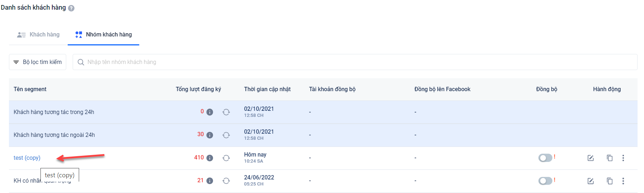Refresh count for Khách hàng tương tác ngoài 24h
This screenshot has height=193, width=644.
[x=226, y=135]
